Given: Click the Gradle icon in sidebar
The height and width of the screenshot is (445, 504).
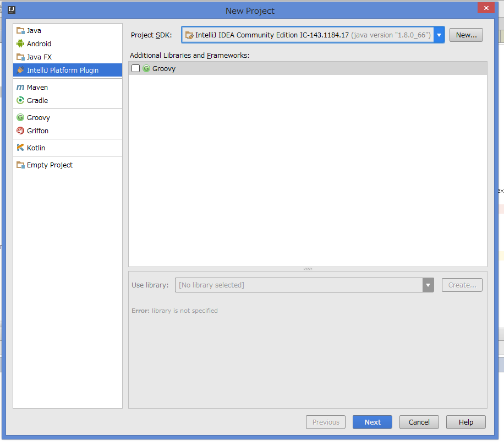Looking at the screenshot, I should 20,100.
